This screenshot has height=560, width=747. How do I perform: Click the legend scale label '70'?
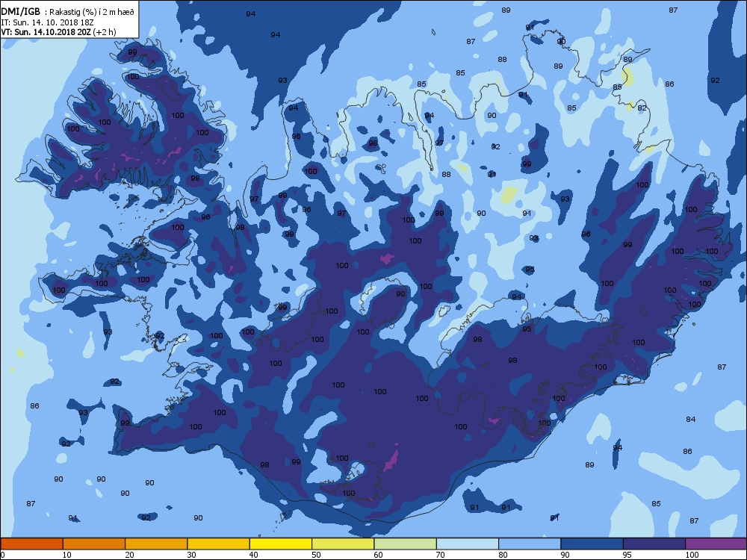[440, 555]
